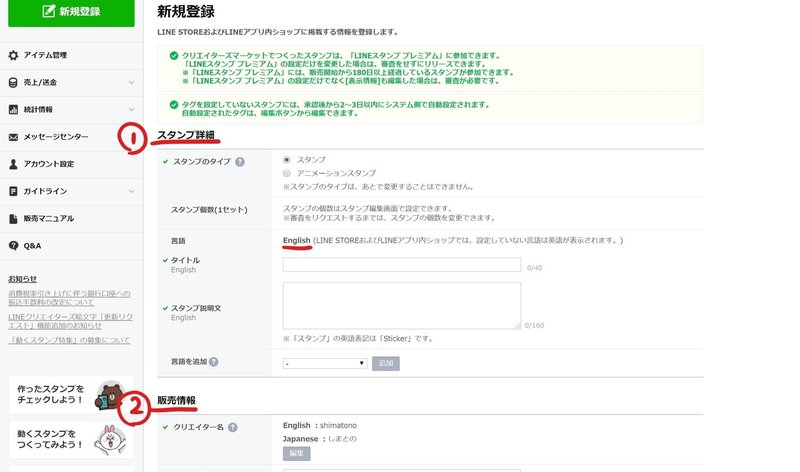
Task: Open the 言語を追加 language dropdown
Action: [x=325, y=363]
